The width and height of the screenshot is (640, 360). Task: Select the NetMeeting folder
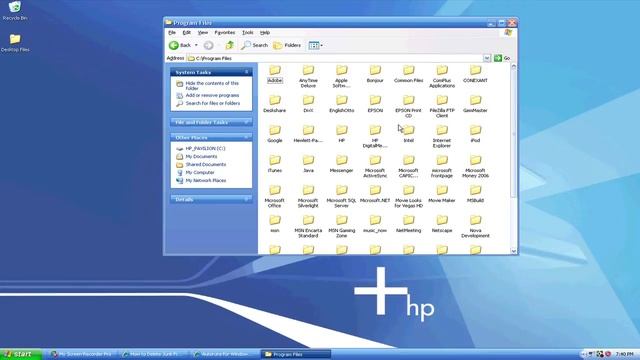point(408,224)
